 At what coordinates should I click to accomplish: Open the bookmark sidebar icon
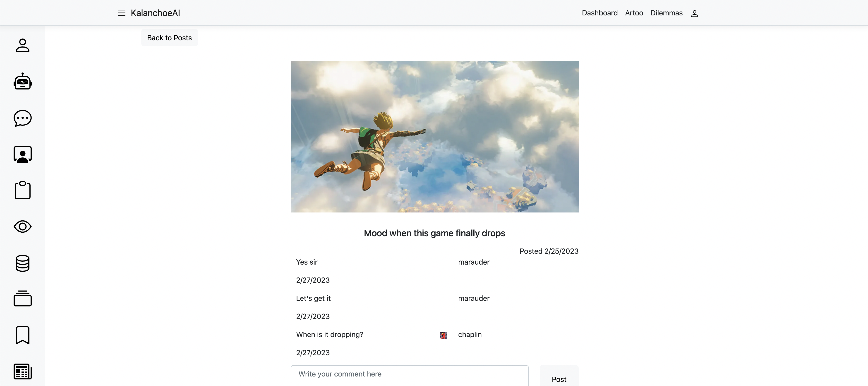pyautogui.click(x=23, y=335)
